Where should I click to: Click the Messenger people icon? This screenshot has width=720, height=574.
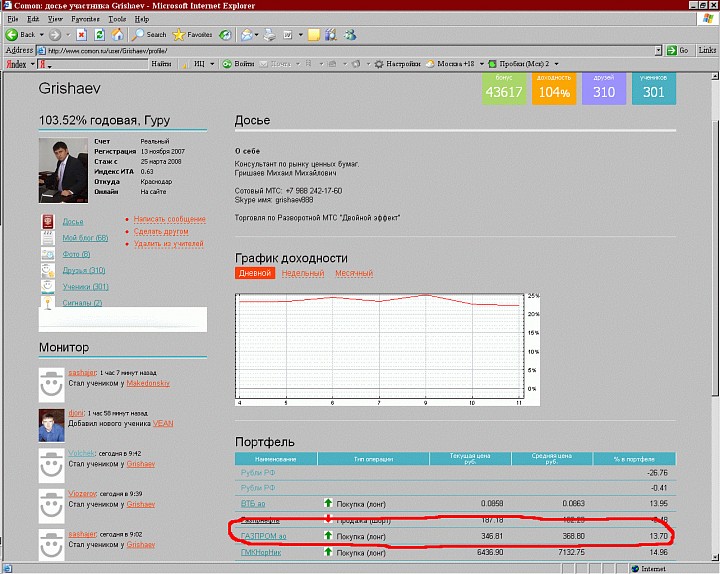click(350, 34)
